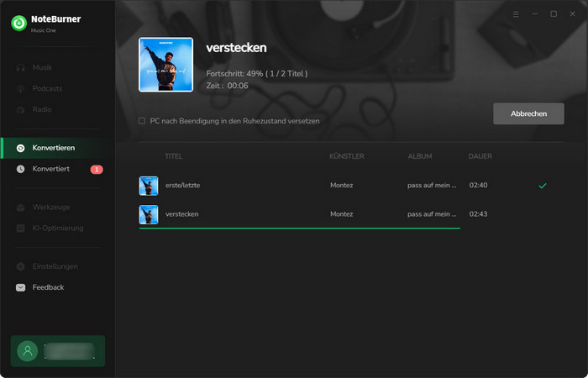
Task: Click Montez artist in verstecken row
Action: [x=341, y=214]
